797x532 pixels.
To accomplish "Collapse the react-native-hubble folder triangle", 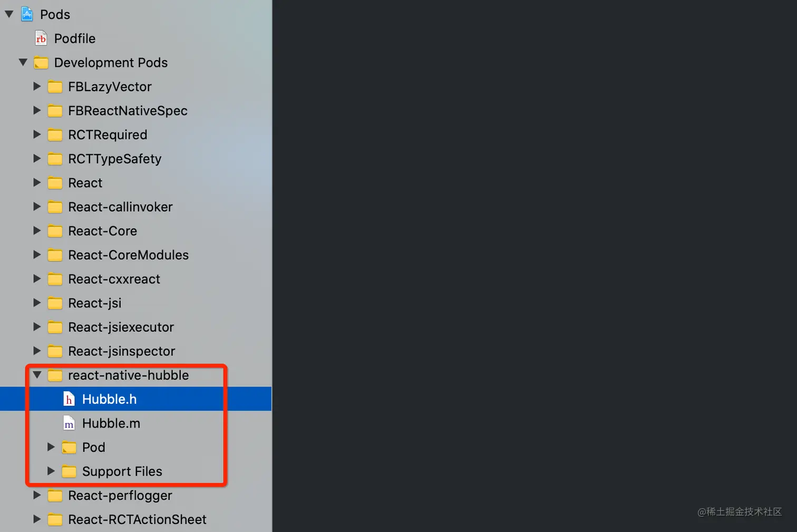I will (37, 375).
